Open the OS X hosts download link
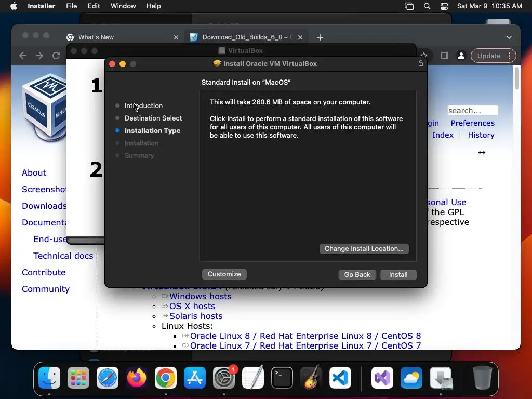Screen dimensions: 532x399 pos(192,306)
